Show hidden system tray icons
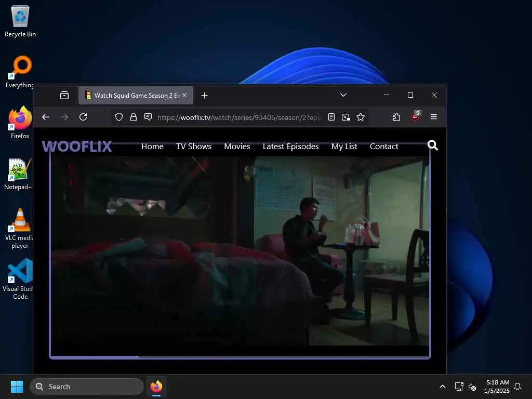 click(x=443, y=387)
